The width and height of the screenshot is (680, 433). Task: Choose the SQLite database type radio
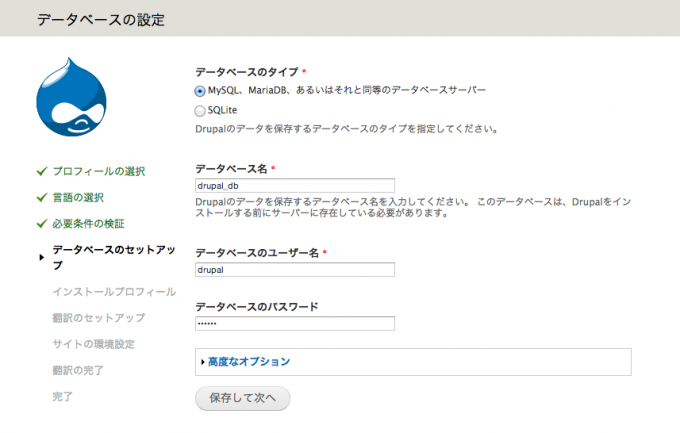coord(200,110)
